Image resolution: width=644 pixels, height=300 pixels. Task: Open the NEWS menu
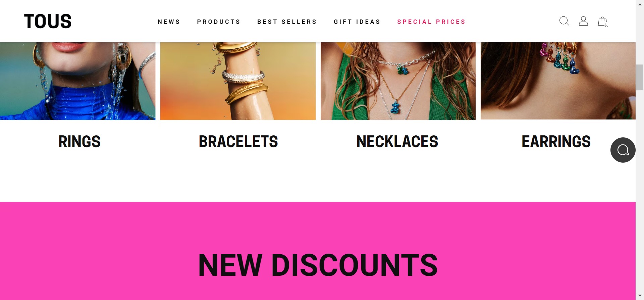coord(169,22)
